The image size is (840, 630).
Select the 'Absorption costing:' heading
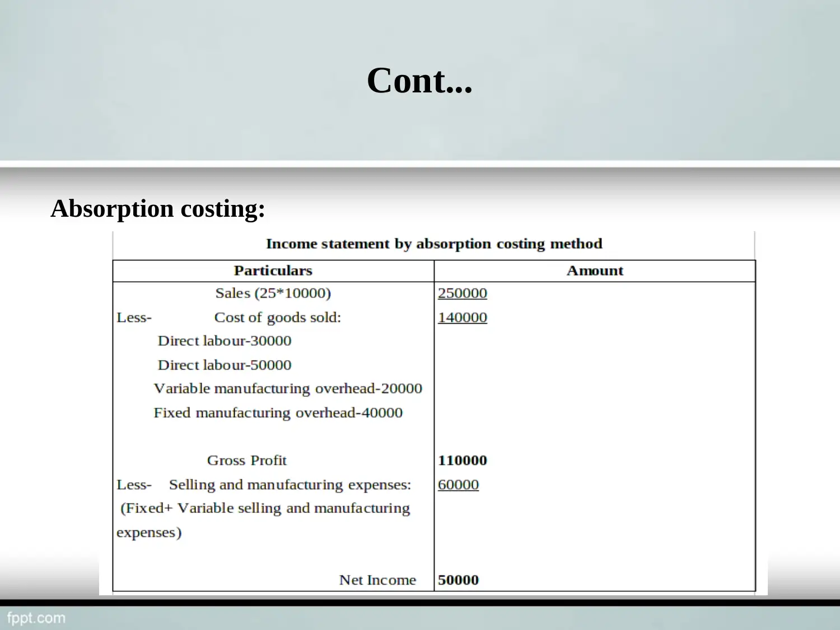click(x=158, y=209)
